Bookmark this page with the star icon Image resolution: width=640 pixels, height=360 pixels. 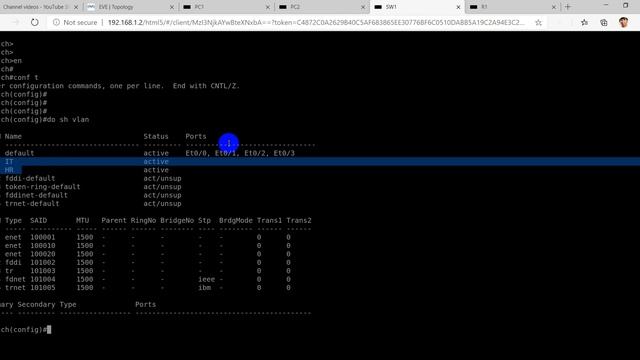pyautogui.click(x=538, y=23)
